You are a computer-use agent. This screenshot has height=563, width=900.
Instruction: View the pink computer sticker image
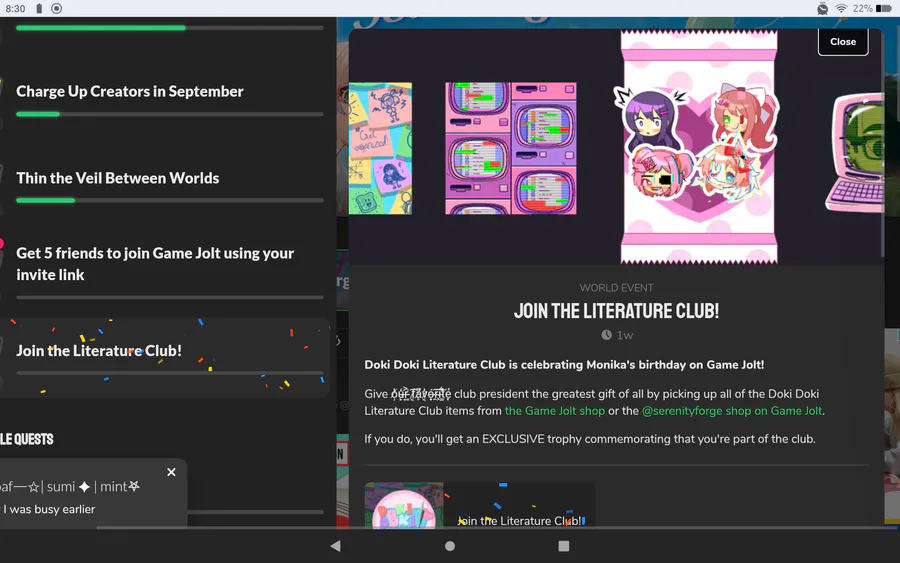pyautogui.click(x=854, y=153)
